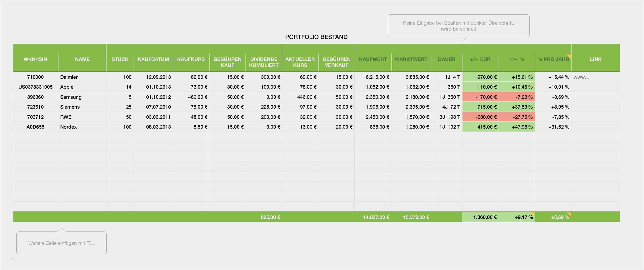Click the 'Weitere Zeile einfügen' hint box
644x270 pixels.
tap(61, 243)
